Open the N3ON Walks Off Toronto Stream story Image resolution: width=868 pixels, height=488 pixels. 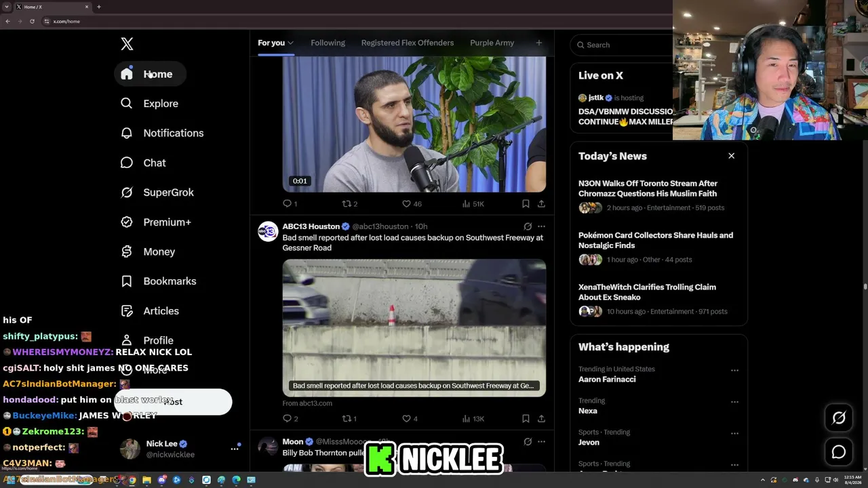point(658,195)
